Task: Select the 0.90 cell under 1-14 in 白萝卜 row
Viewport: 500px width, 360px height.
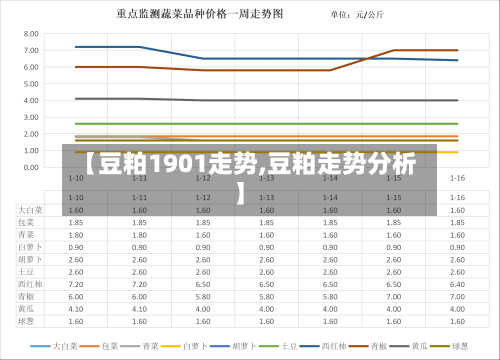Action: [x=330, y=248]
